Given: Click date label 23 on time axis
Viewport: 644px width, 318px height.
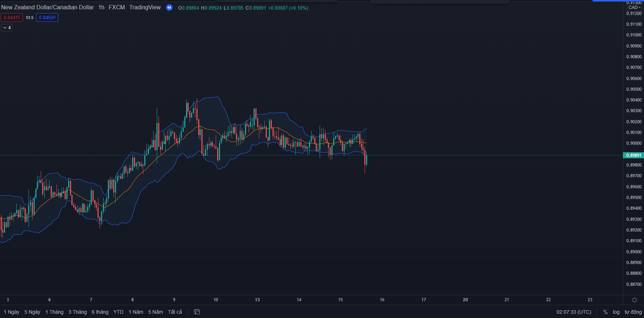Looking at the screenshot, I should click(590, 300).
